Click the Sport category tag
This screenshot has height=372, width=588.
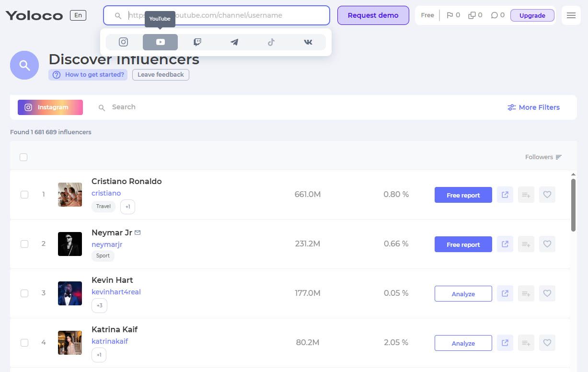[103, 256]
